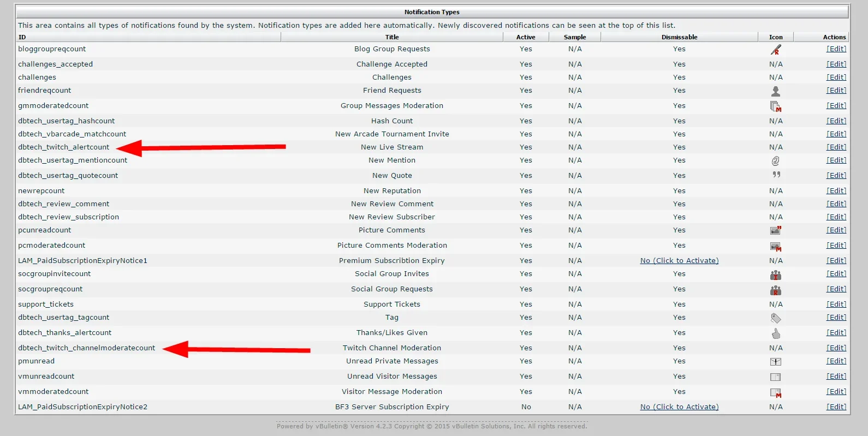
Task: Click the 'New Reputation' title cell
Action: pyautogui.click(x=392, y=190)
